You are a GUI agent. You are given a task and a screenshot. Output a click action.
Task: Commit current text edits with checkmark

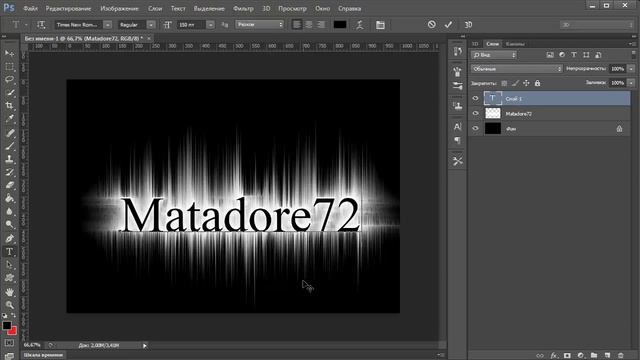448,24
